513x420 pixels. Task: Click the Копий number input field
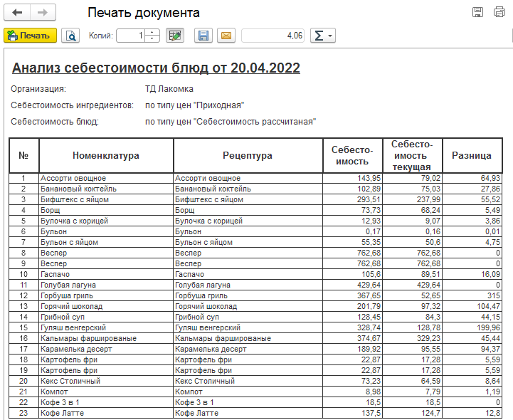click(x=130, y=35)
